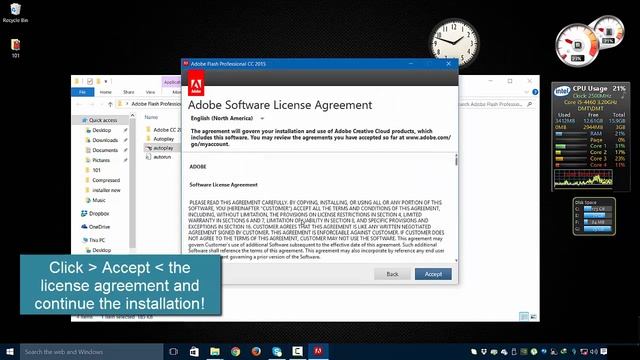640x360 pixels.
Task: Click the analog clock desktop gadget
Action: [454, 42]
